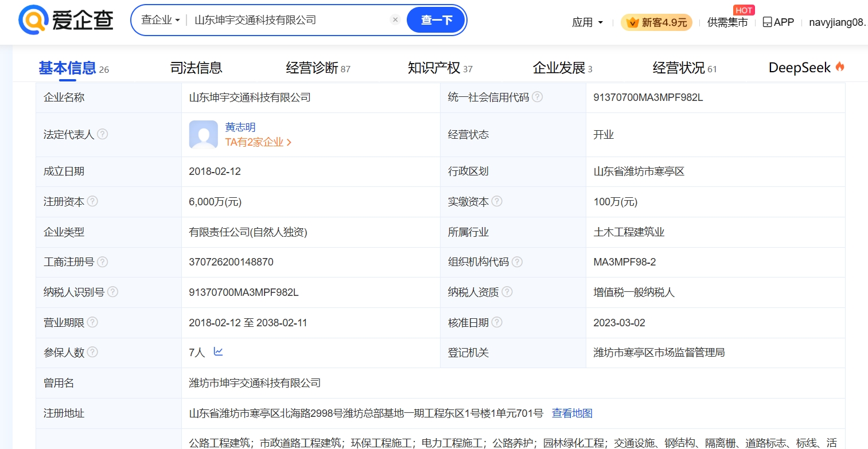
Task: Switch to the 基本信息 tab
Action: pos(73,68)
